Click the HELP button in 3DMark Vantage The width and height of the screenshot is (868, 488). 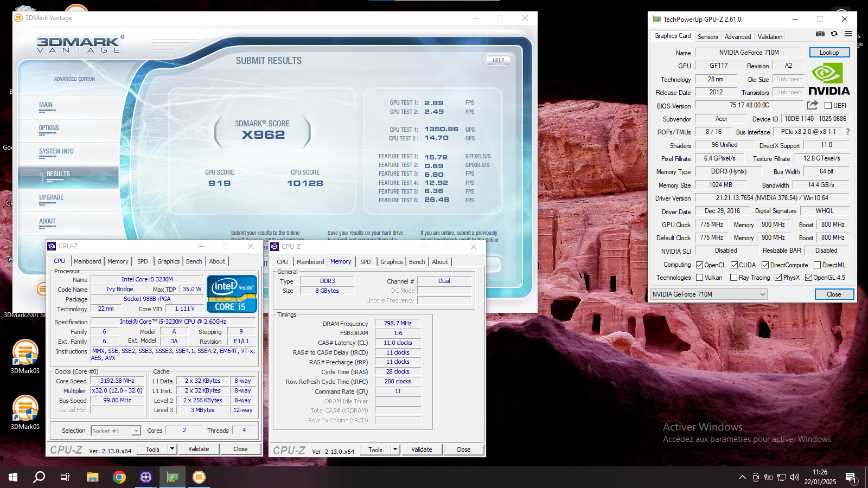(498, 61)
